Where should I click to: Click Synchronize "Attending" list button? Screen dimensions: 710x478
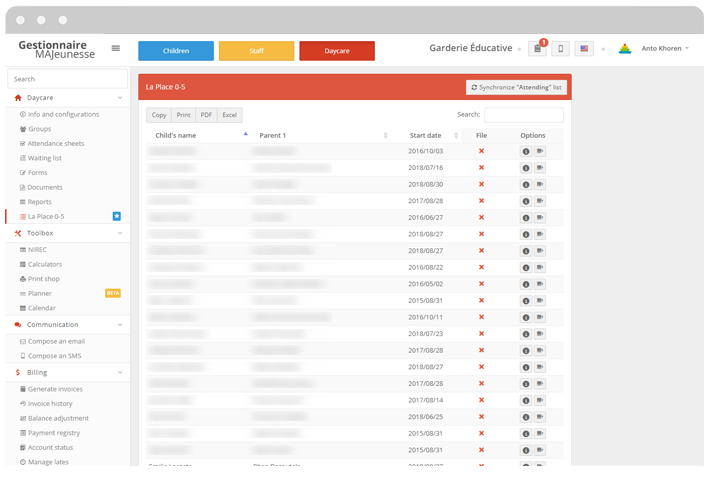(516, 88)
